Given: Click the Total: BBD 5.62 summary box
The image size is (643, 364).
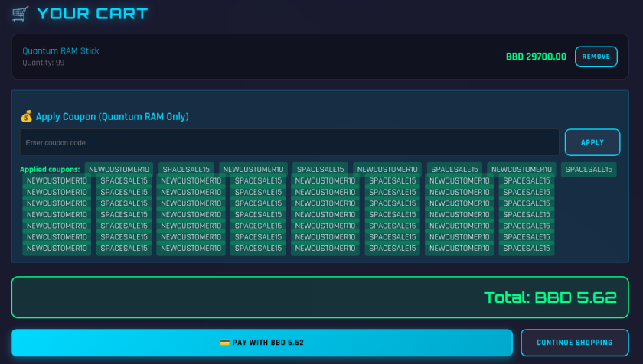Looking at the screenshot, I should click(320, 297).
